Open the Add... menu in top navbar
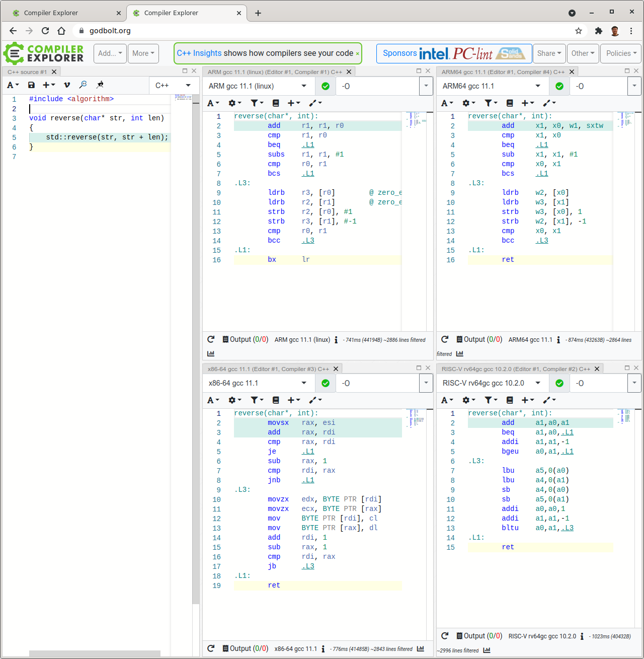Viewport: 644px width, 659px height. 110,53
